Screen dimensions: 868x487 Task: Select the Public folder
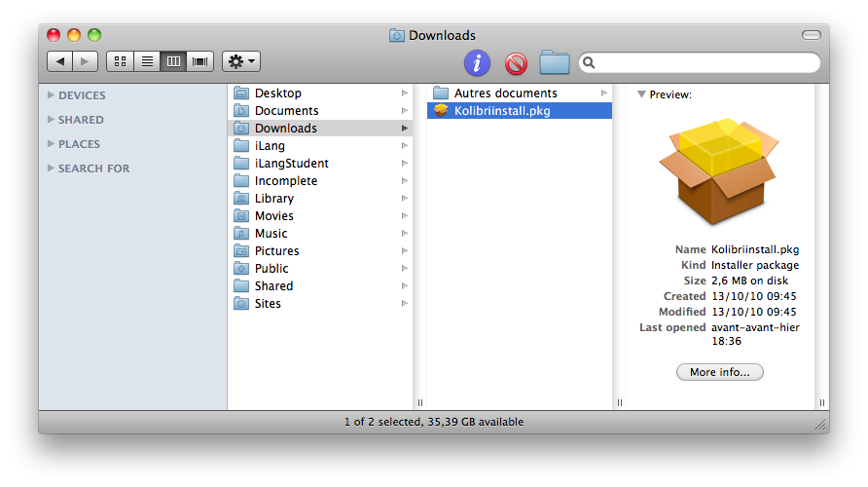320,269
